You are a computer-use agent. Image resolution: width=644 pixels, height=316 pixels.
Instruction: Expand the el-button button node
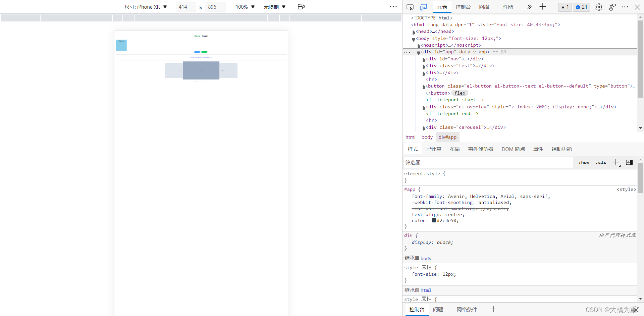click(424, 87)
